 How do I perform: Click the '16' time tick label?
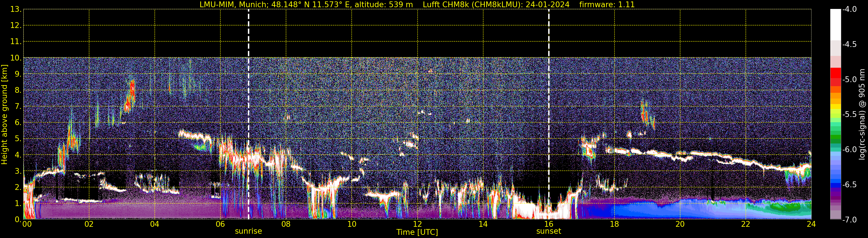point(549,224)
